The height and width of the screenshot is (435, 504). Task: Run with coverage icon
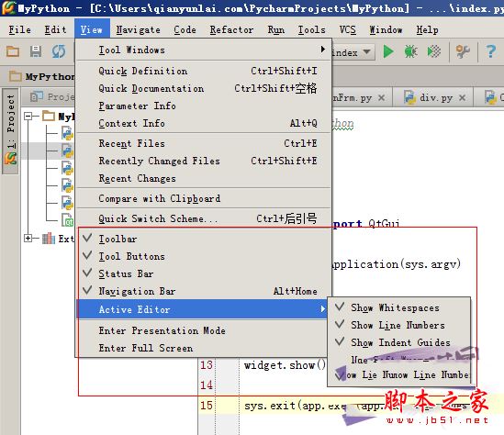pyautogui.click(x=434, y=51)
